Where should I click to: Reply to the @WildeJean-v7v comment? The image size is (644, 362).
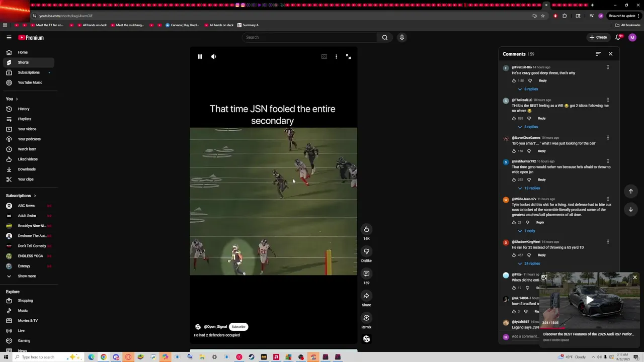540,222
